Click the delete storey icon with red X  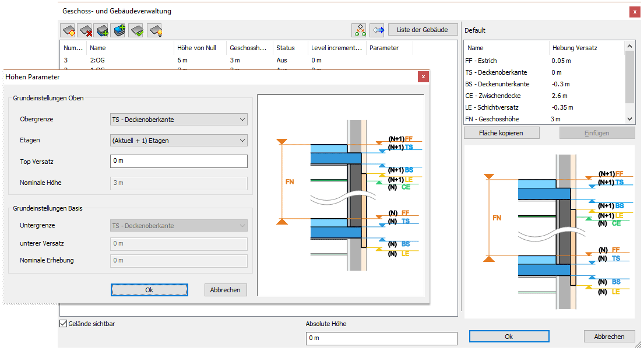86,30
